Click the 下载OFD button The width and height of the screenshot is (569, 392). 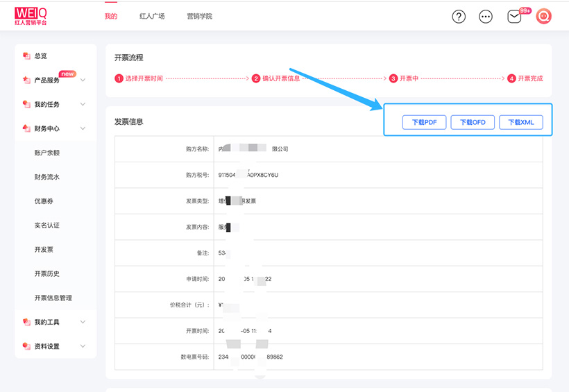(472, 122)
